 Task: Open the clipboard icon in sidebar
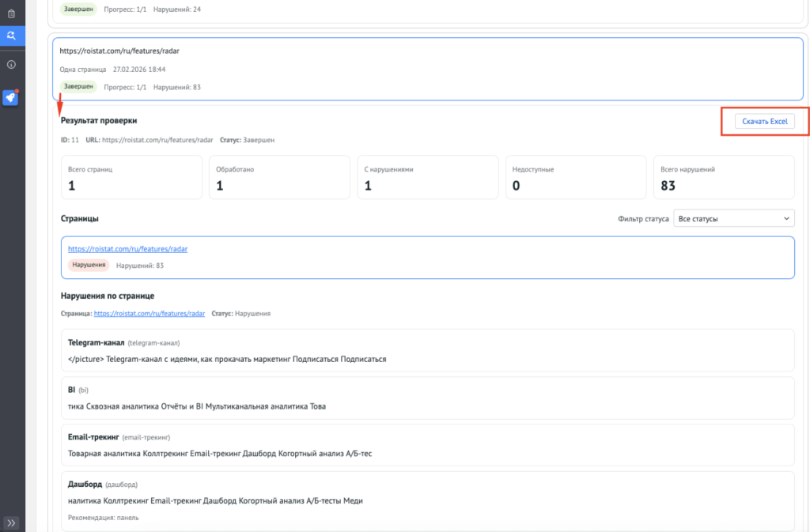(x=11, y=13)
